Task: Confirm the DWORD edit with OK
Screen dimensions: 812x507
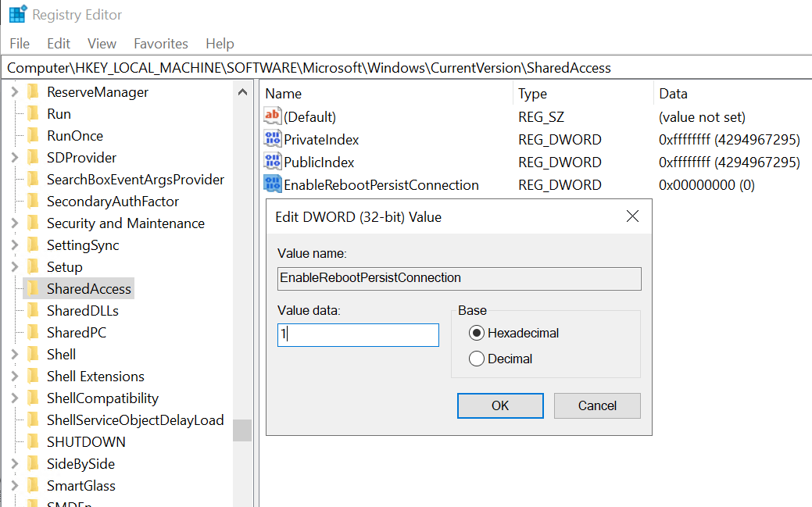Action: click(x=500, y=405)
